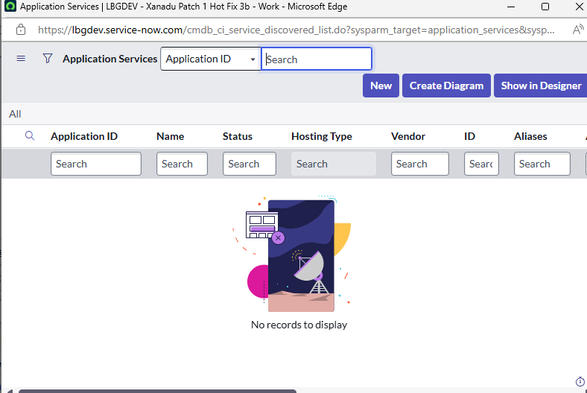Sort by Name column header
This screenshot has width=587, height=393.
point(170,136)
